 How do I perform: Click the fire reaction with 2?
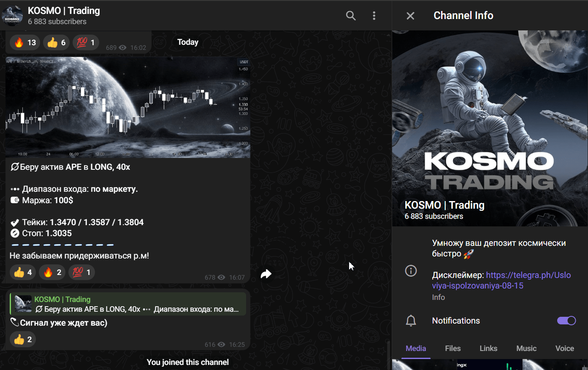tap(52, 272)
